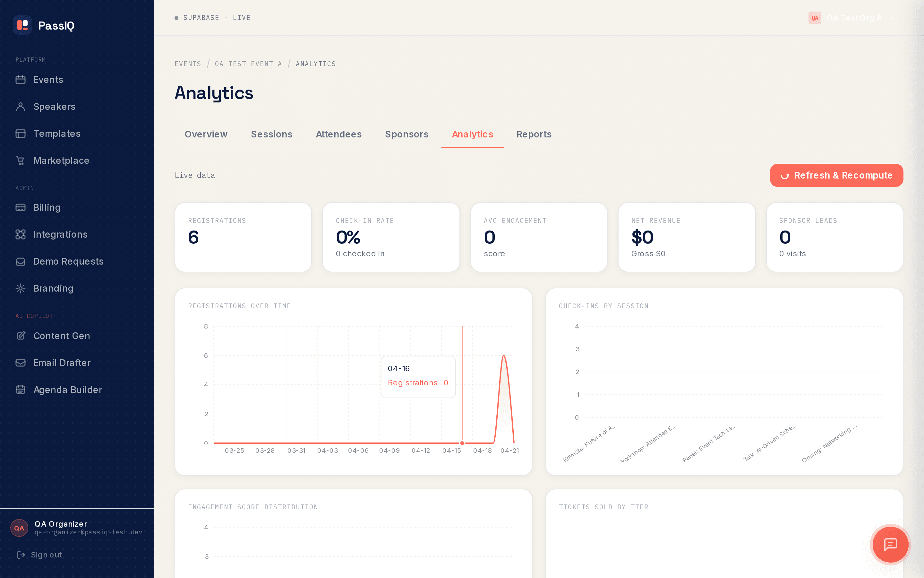Launch Content Gen copilot

pos(76,336)
